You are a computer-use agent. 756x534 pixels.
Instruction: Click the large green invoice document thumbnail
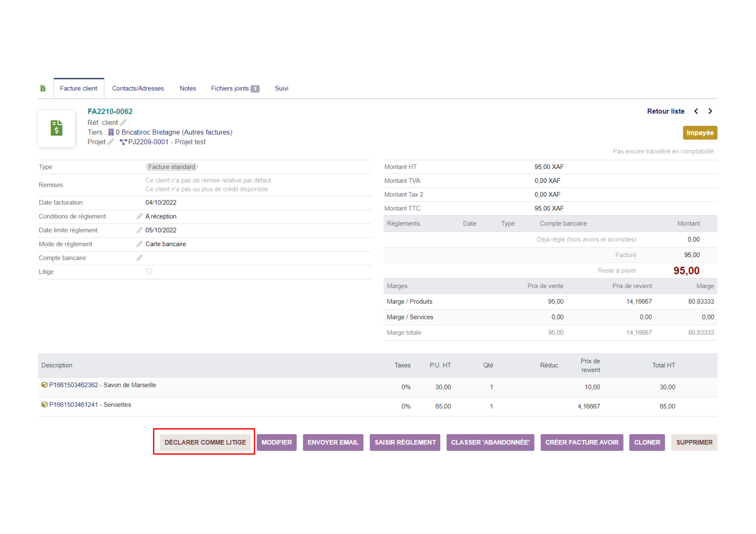click(57, 128)
